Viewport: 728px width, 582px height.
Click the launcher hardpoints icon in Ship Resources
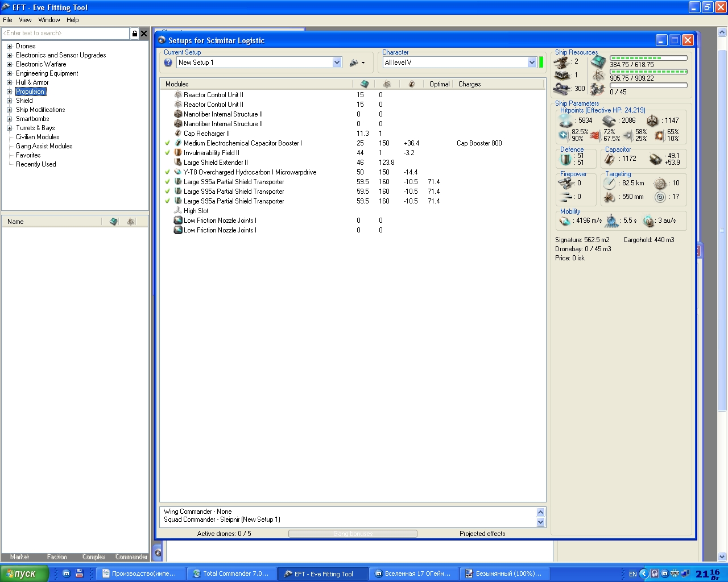pyautogui.click(x=562, y=75)
